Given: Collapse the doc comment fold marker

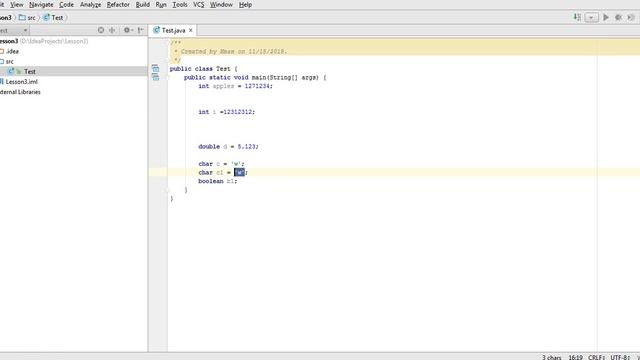Looking at the screenshot, I should click(167, 42).
